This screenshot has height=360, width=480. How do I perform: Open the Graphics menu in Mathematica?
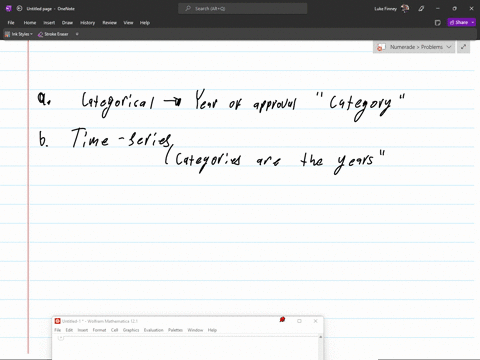[x=131, y=330]
